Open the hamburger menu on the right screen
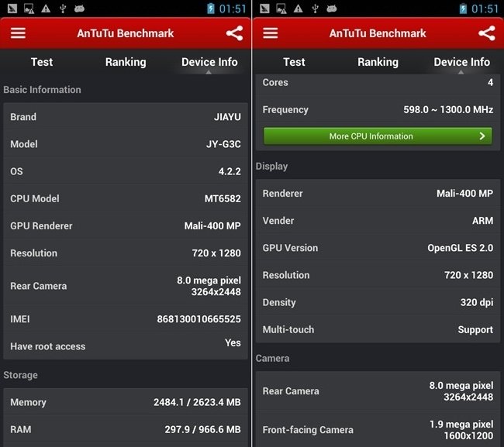 270,33
